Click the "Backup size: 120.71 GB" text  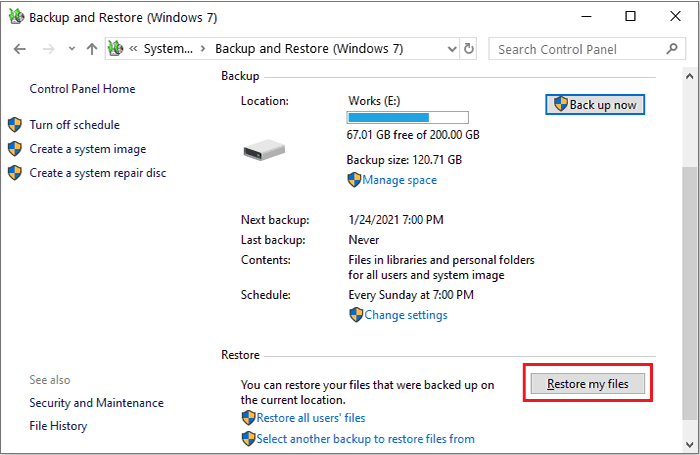coord(404,159)
